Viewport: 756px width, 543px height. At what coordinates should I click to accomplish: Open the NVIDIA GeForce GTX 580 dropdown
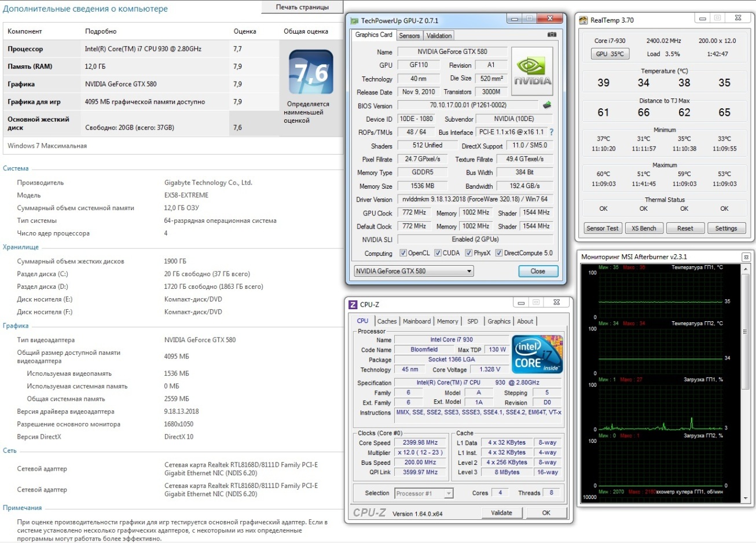414,271
